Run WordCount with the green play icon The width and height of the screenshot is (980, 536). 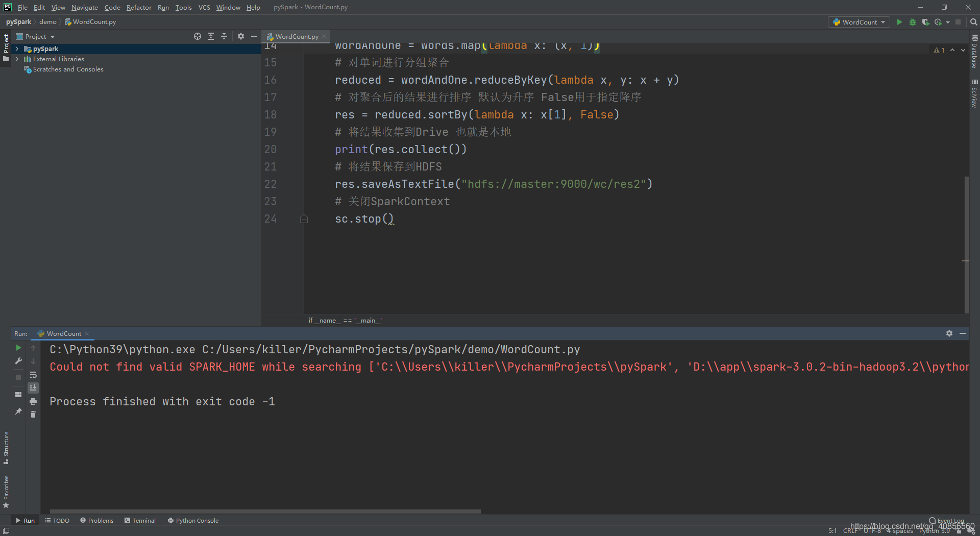[x=899, y=22]
